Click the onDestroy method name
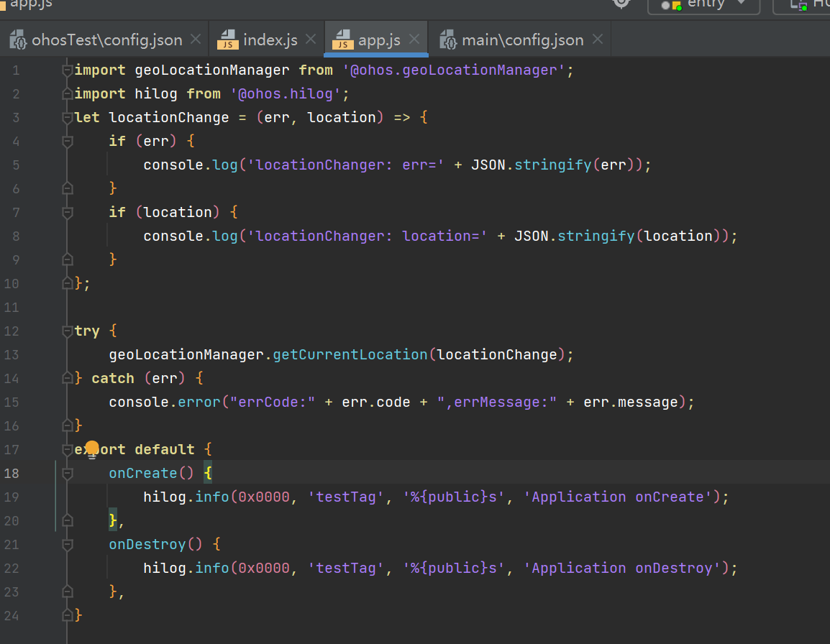830x644 pixels. (x=147, y=545)
